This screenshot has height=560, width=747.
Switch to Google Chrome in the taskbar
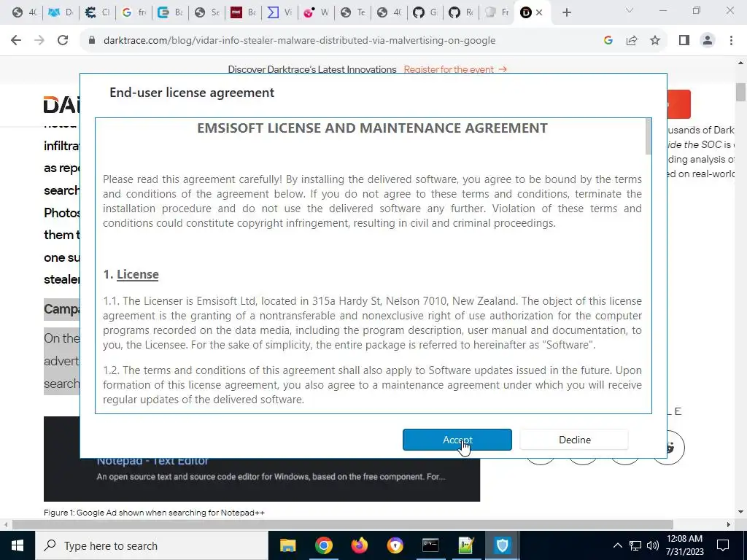coord(323,545)
